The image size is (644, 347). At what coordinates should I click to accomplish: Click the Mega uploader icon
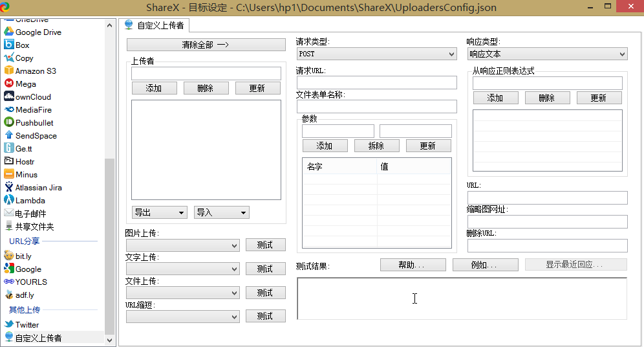9,84
